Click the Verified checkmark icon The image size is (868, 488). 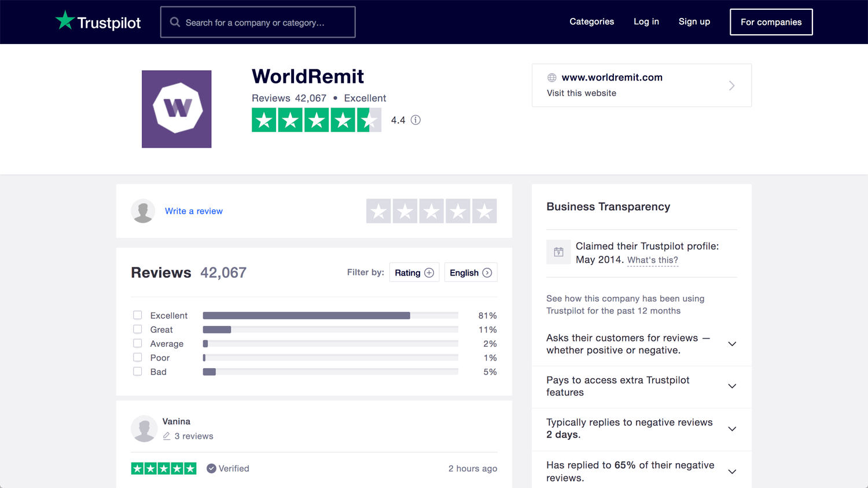pyautogui.click(x=211, y=468)
